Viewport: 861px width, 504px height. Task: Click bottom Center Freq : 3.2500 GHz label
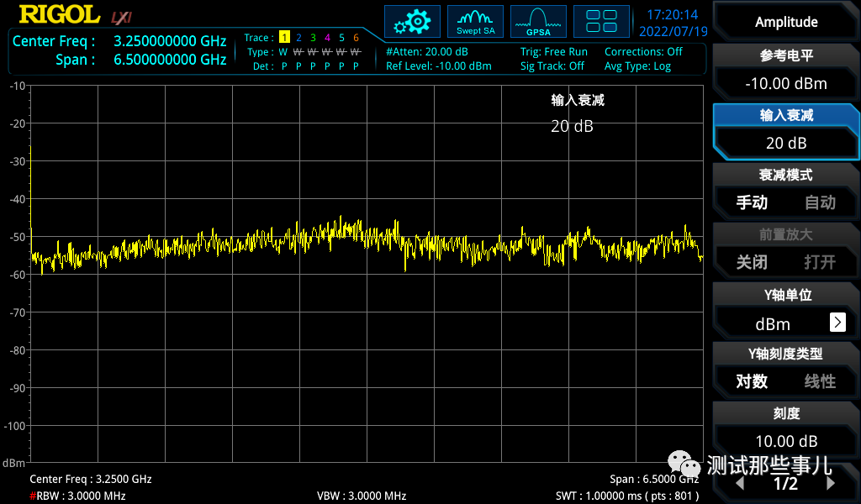point(91,479)
